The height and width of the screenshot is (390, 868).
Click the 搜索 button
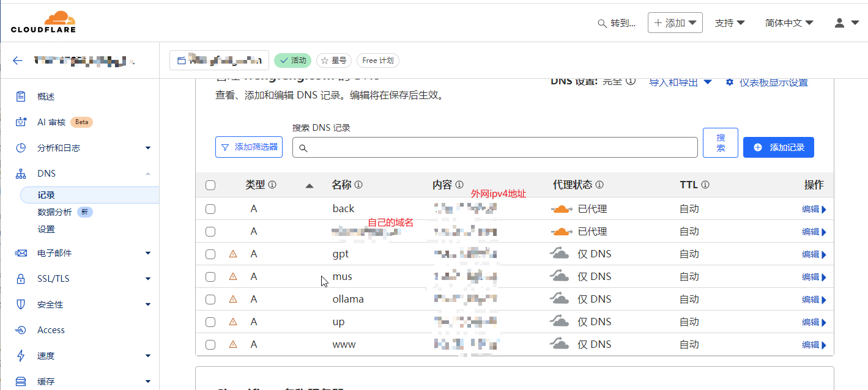pyautogui.click(x=721, y=143)
